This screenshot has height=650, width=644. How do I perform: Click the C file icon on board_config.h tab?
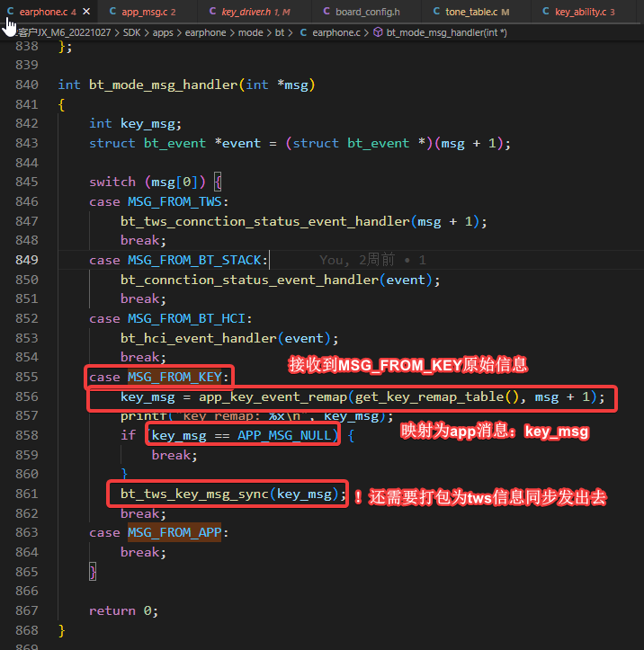326,12
